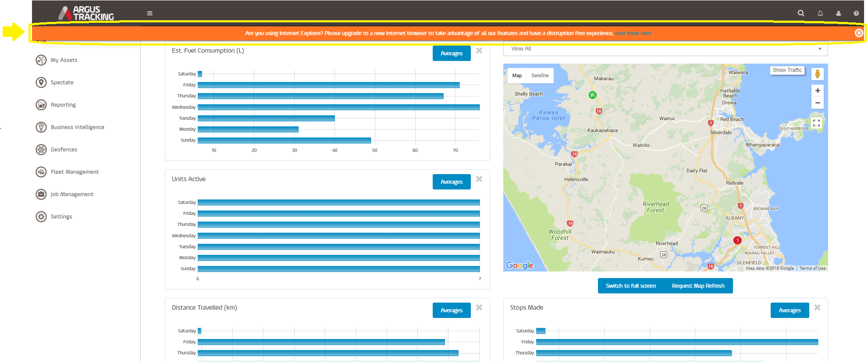Click the Wednesday fuel consumption bar
Screen dimensions: 868x364
tap(338, 107)
